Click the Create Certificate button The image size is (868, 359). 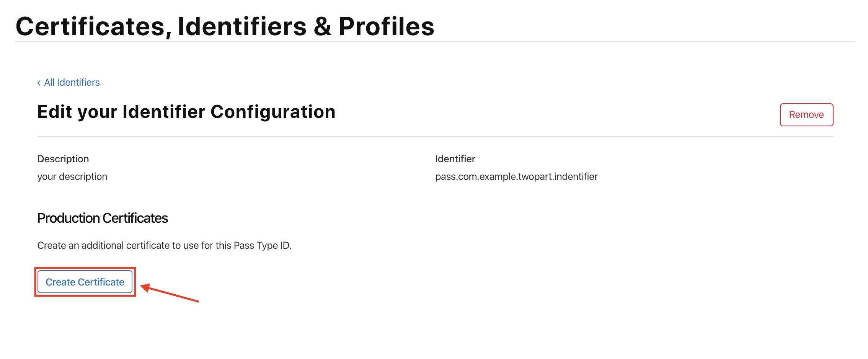(85, 282)
